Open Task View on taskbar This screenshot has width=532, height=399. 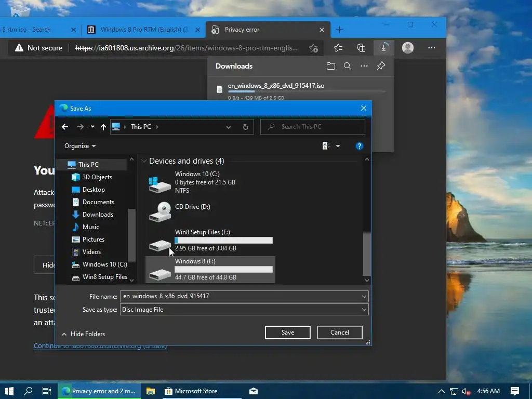tap(46, 391)
